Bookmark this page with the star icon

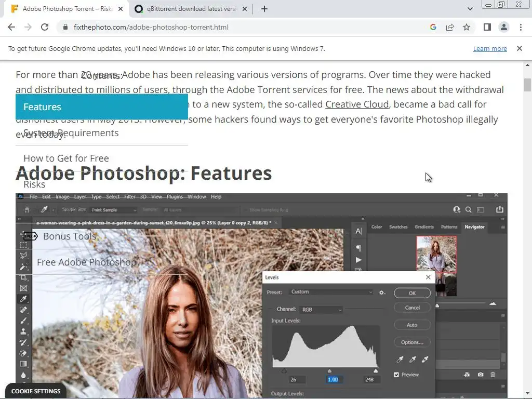467,27
